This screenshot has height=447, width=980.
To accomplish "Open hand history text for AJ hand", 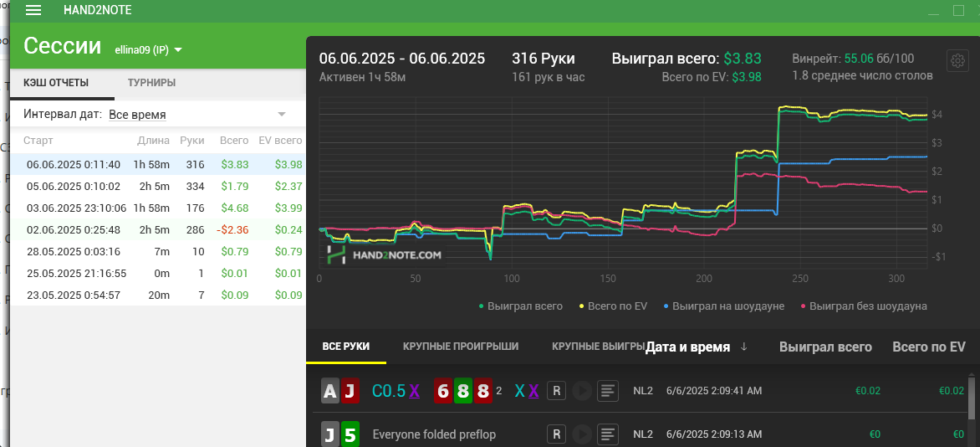I will click(x=606, y=391).
